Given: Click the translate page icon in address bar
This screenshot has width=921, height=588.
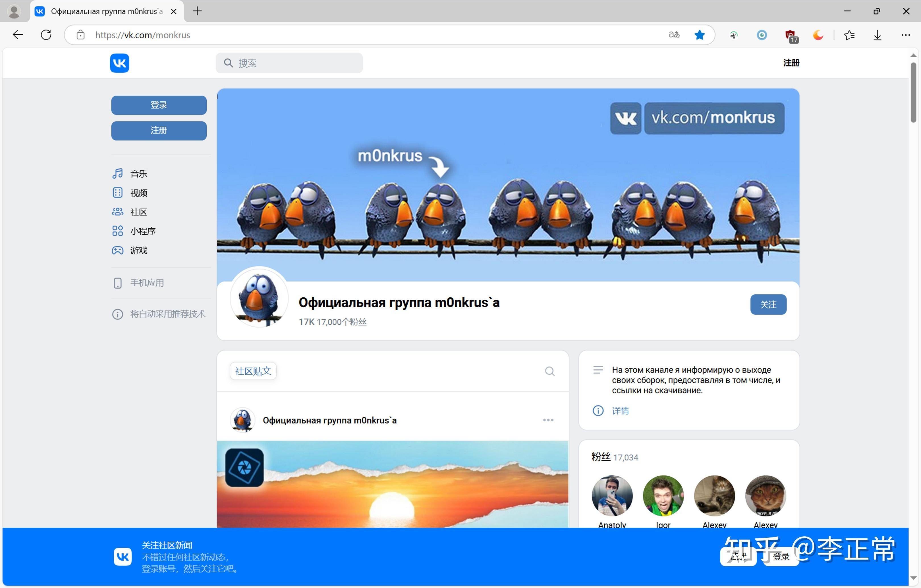Looking at the screenshot, I should (674, 35).
